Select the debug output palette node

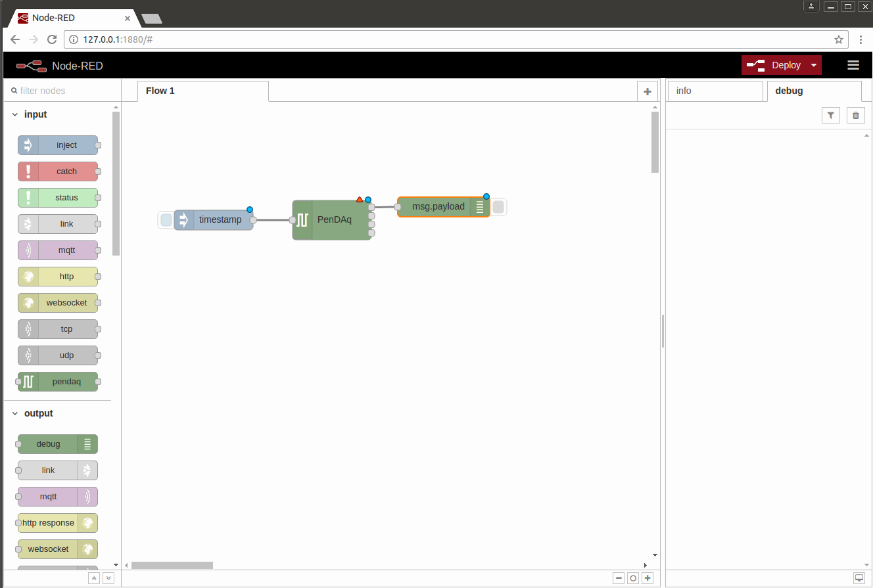[58, 444]
